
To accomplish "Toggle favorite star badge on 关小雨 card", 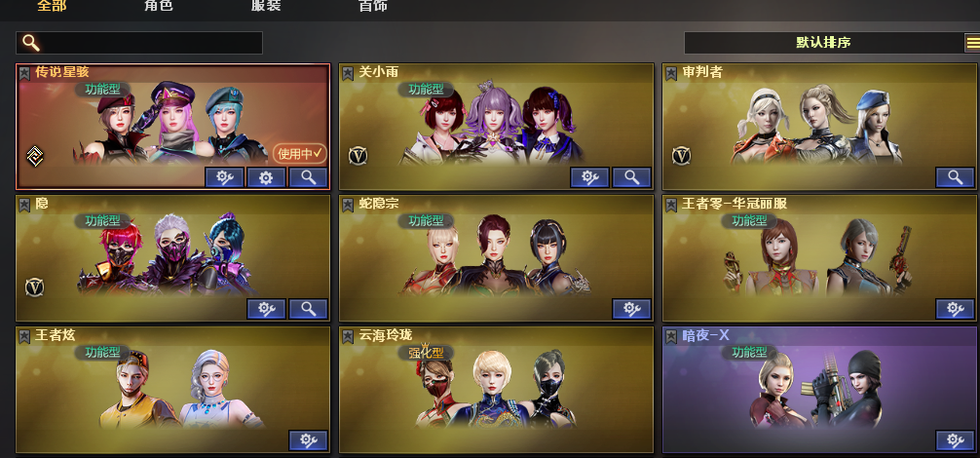I will point(348,73).
